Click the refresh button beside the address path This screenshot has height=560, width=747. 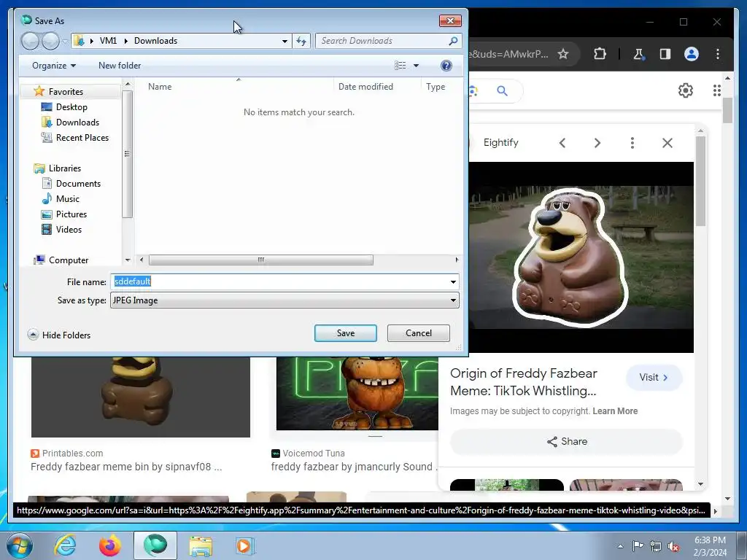click(x=301, y=41)
